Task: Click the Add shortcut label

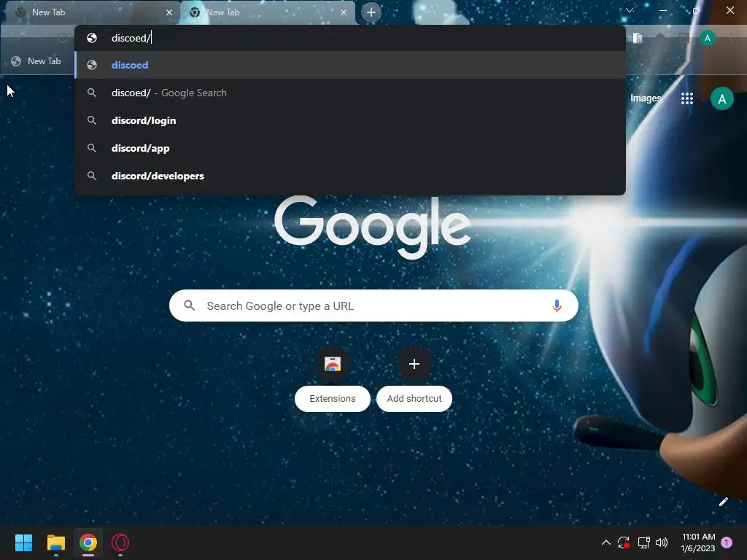Action: point(414,399)
